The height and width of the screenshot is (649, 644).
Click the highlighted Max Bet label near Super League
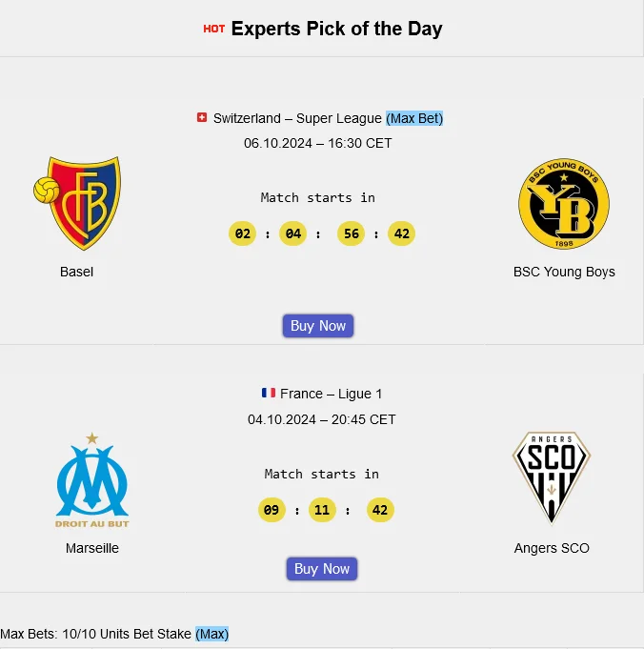click(x=414, y=118)
